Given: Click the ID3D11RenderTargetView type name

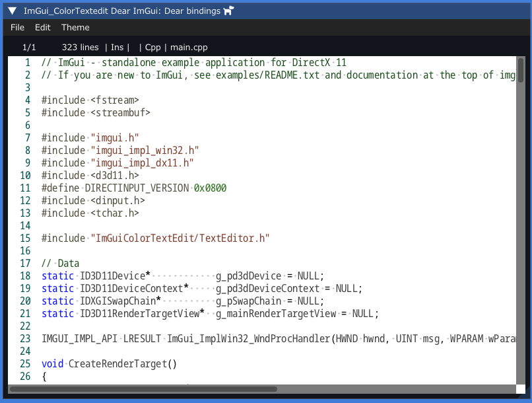Looking at the screenshot, I should point(139,314).
